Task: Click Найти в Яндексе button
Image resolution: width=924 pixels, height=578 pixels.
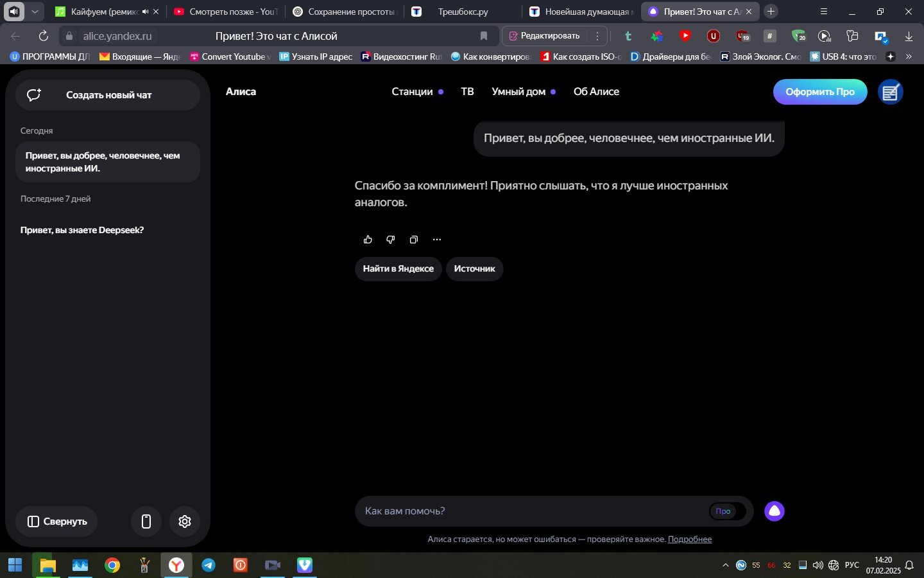Action: coord(398,268)
